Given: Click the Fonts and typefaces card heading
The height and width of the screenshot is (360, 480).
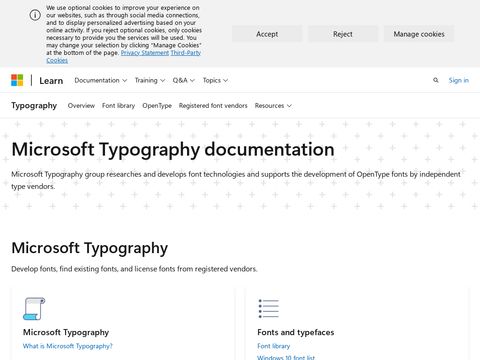Looking at the screenshot, I should pyautogui.click(x=296, y=332).
